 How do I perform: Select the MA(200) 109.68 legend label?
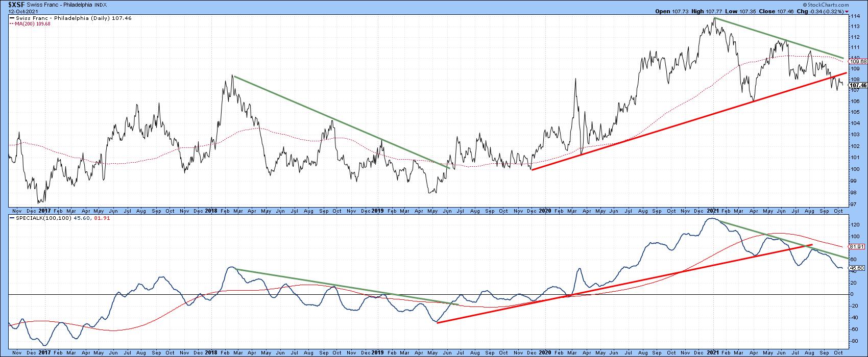pyautogui.click(x=33, y=23)
